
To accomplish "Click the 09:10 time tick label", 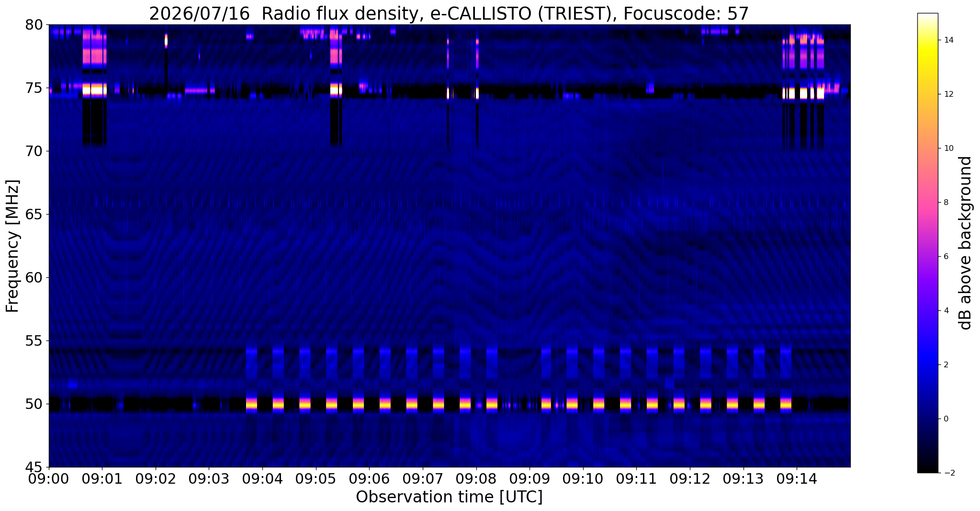I will click(x=583, y=478).
